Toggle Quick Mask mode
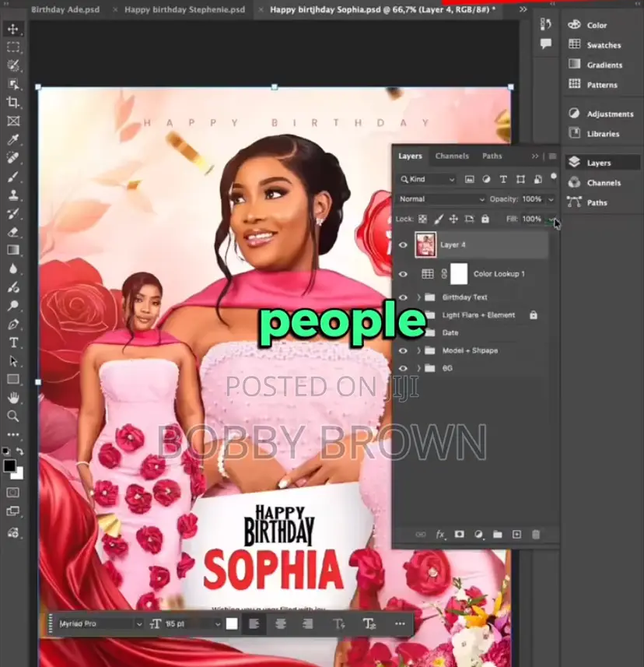644x667 pixels. [x=13, y=493]
